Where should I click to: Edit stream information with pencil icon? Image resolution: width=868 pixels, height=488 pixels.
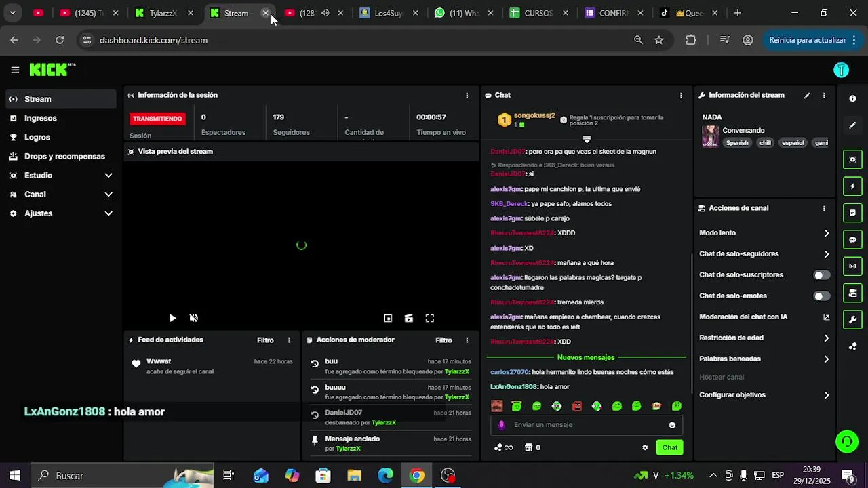[807, 96]
